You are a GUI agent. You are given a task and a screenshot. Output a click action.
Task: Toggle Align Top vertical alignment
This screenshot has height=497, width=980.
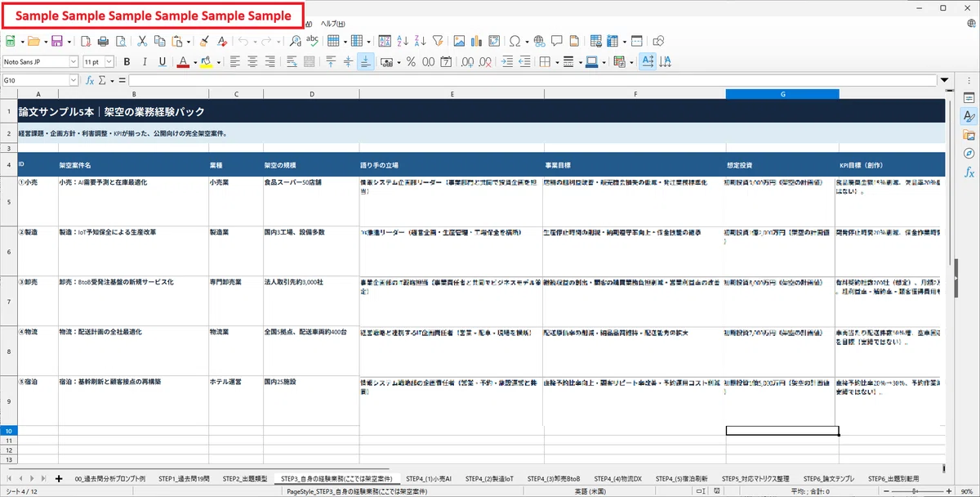pyautogui.click(x=331, y=61)
